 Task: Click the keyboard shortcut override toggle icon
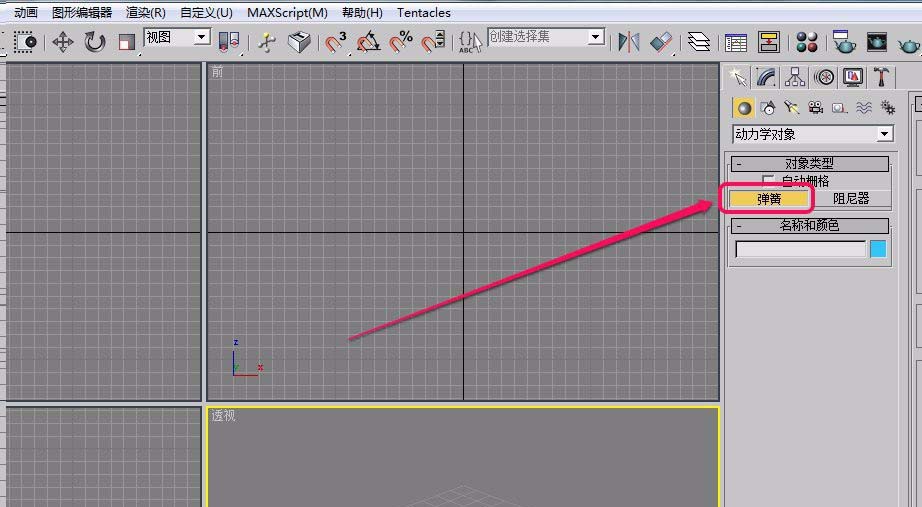point(299,42)
